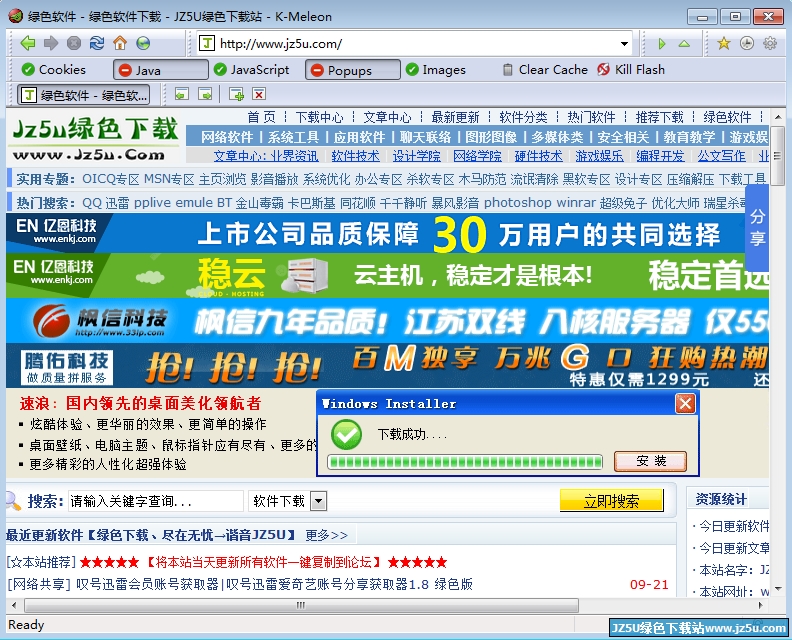Open 热门软件 navigation item
Image resolution: width=792 pixels, height=640 pixels.
pos(591,117)
